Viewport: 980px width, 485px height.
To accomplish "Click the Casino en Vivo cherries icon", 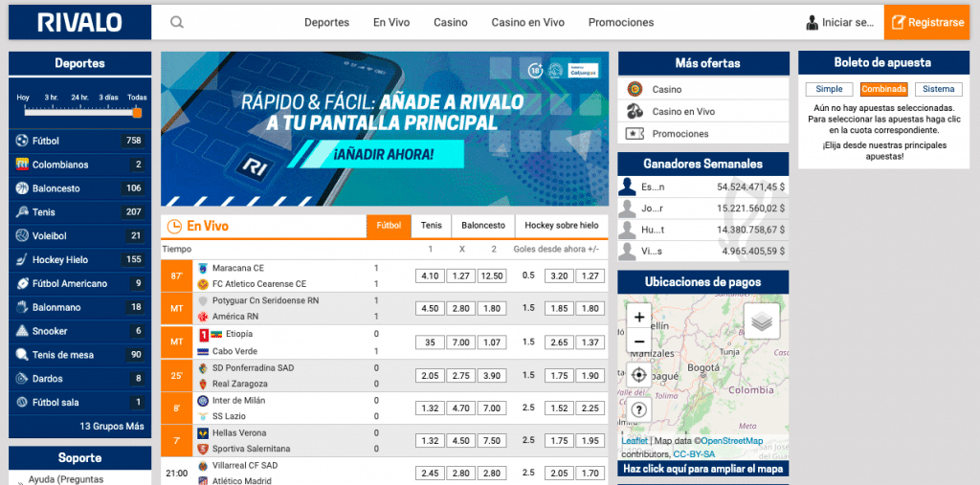I will point(635,111).
